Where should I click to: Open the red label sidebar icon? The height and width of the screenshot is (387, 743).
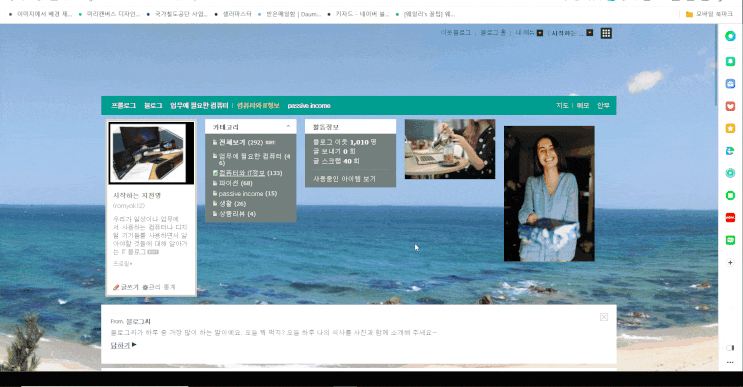tap(730, 217)
